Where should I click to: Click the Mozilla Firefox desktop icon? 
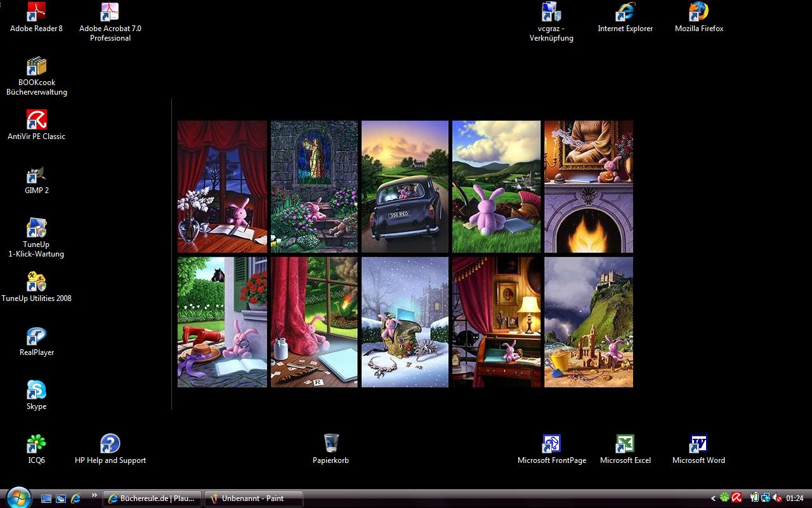pos(698,13)
